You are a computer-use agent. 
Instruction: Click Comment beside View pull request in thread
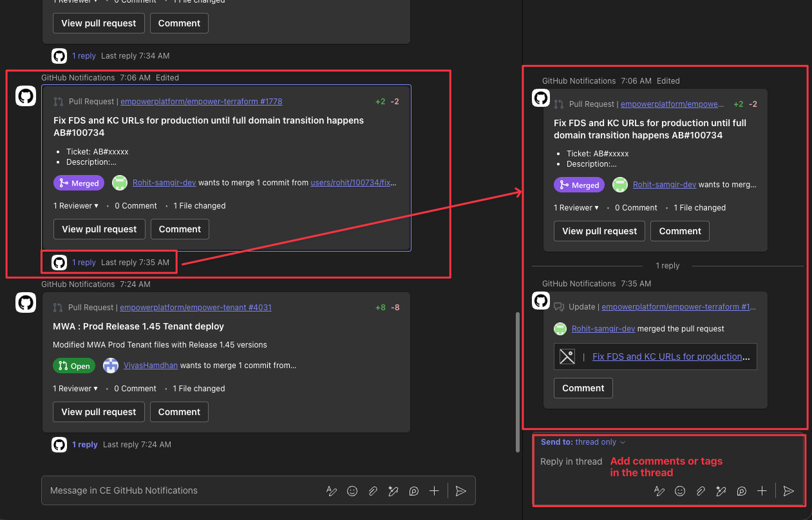point(680,231)
